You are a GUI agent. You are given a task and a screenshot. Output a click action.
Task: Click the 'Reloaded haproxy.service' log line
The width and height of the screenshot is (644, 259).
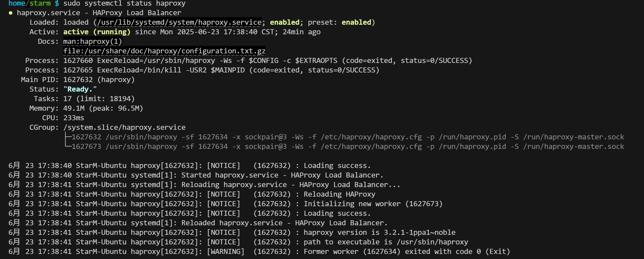[198, 223]
